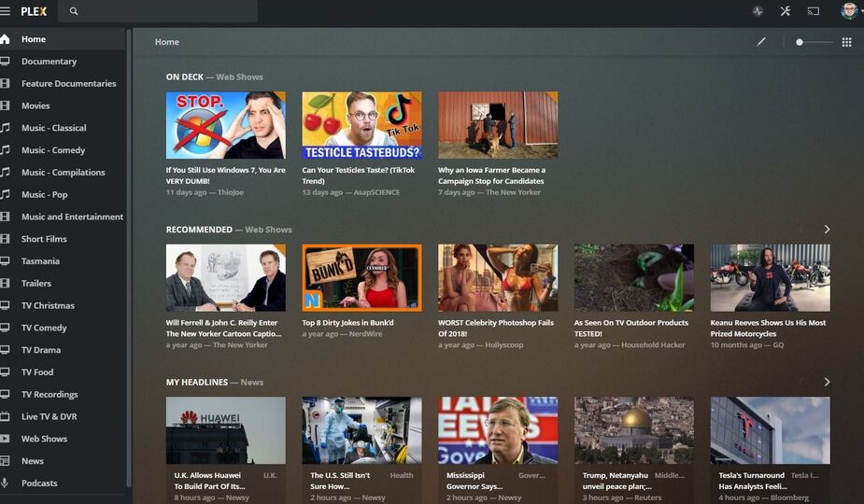
Task: Click the Home house icon in sidebar
Action: 5,39
